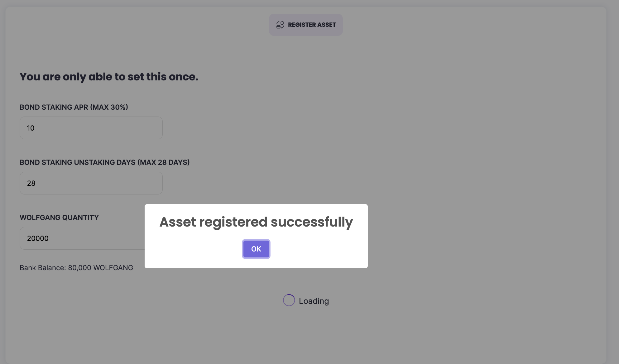Click the loading spinner circle
The height and width of the screenshot is (364, 619).
click(x=289, y=300)
